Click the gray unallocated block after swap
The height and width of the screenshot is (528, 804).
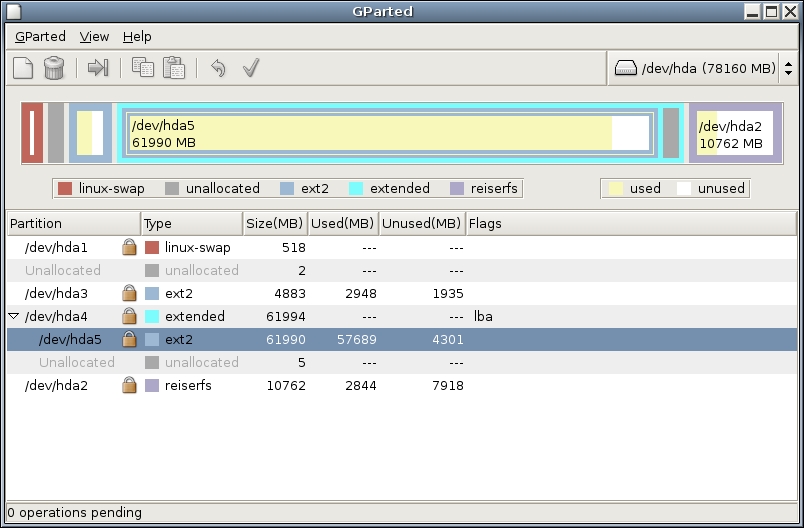pos(56,133)
